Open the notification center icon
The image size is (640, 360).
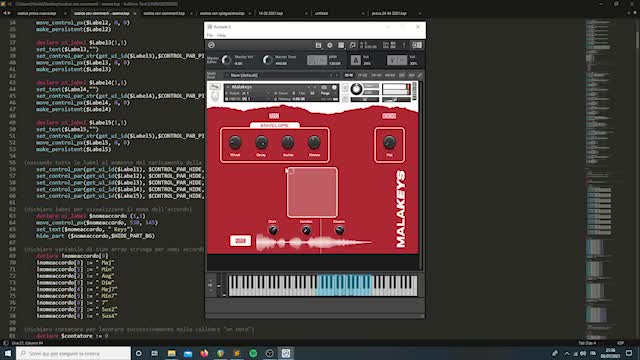[629, 353]
